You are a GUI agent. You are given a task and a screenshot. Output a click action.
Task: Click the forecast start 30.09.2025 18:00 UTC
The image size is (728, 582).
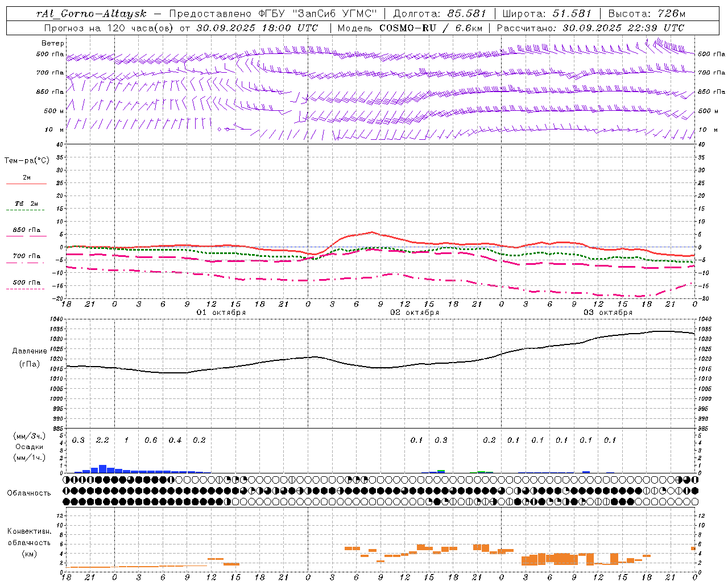[257, 27]
